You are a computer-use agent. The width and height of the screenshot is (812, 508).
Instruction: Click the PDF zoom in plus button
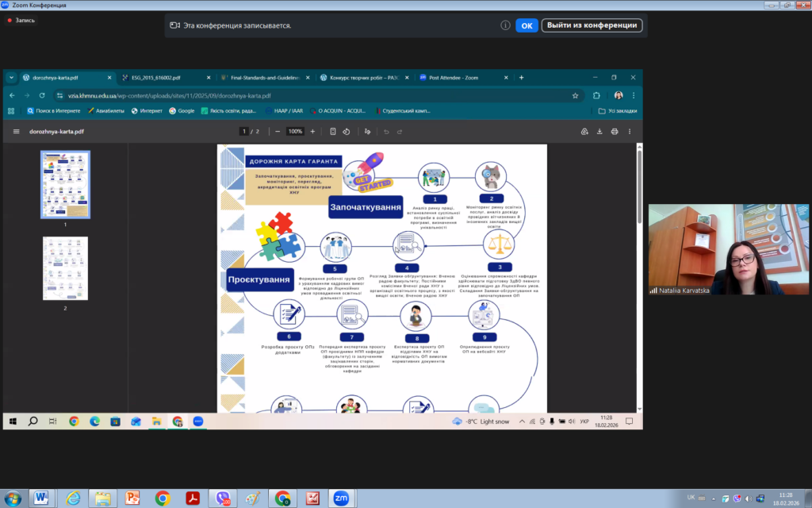coord(312,132)
